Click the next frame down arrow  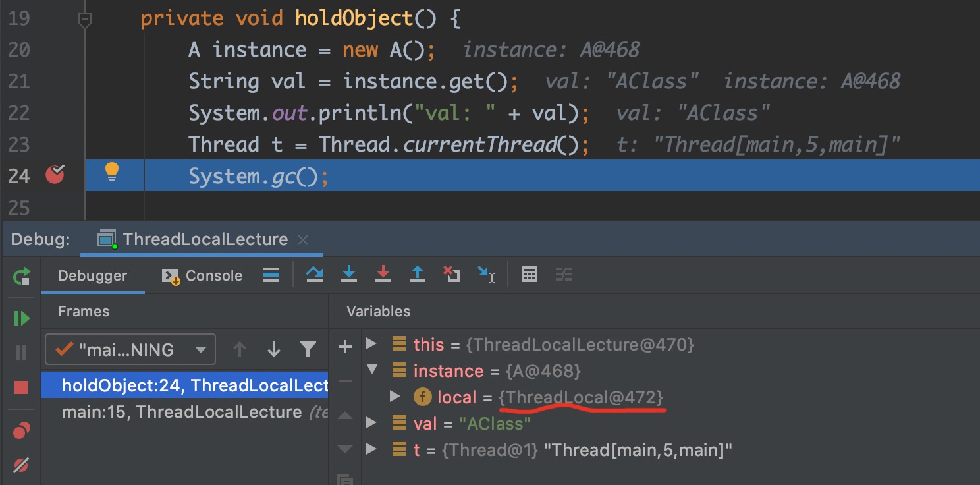274,350
